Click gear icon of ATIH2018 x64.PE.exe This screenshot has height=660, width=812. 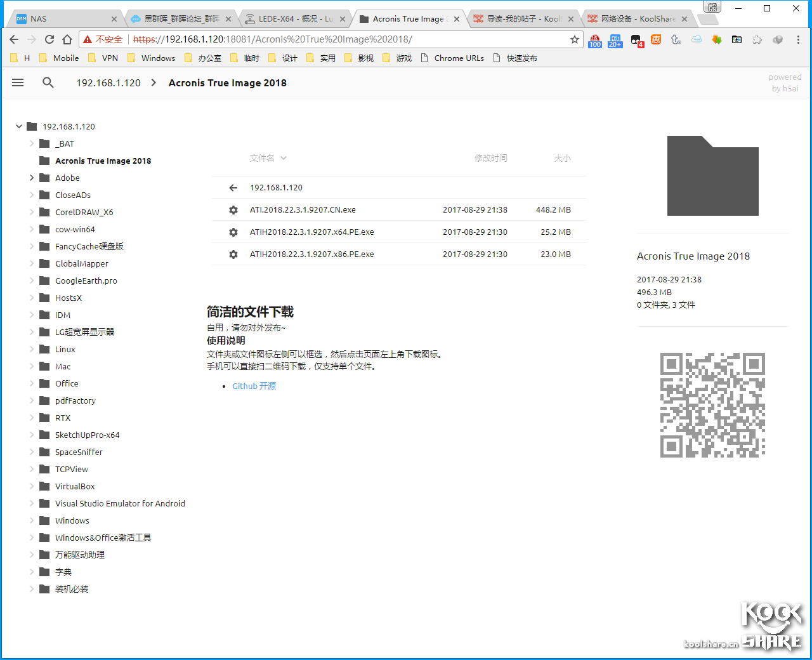pyautogui.click(x=233, y=232)
